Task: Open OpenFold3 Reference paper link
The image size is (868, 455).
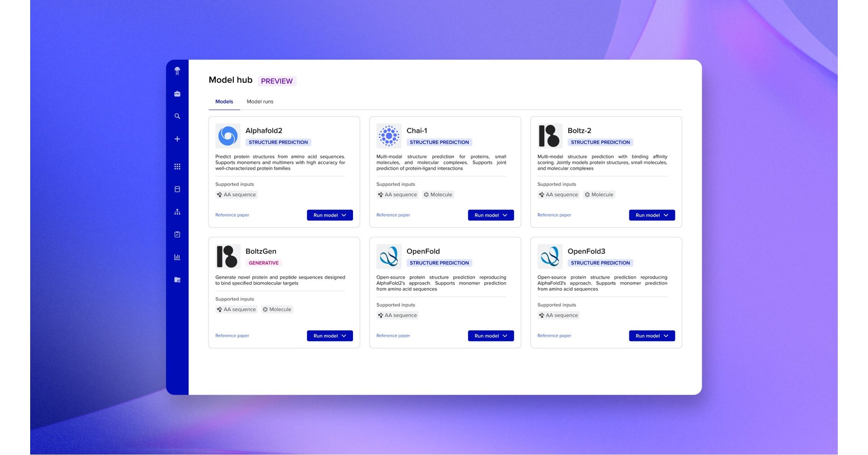Action: coord(554,336)
